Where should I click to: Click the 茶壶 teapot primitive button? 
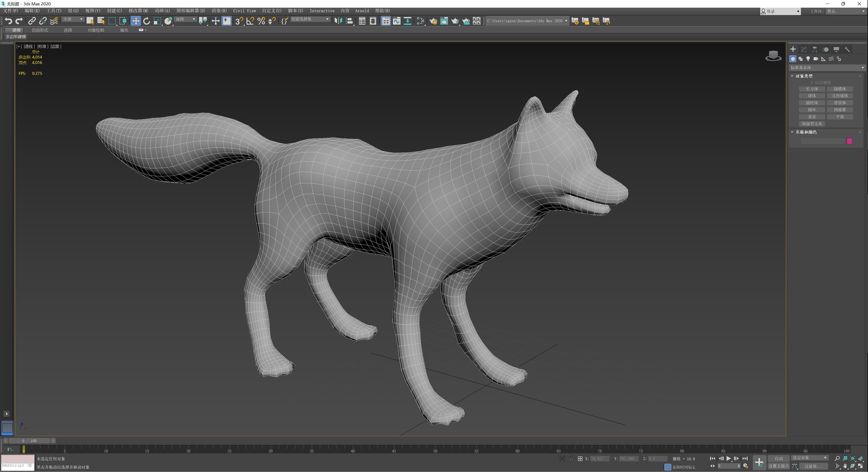[812, 117]
